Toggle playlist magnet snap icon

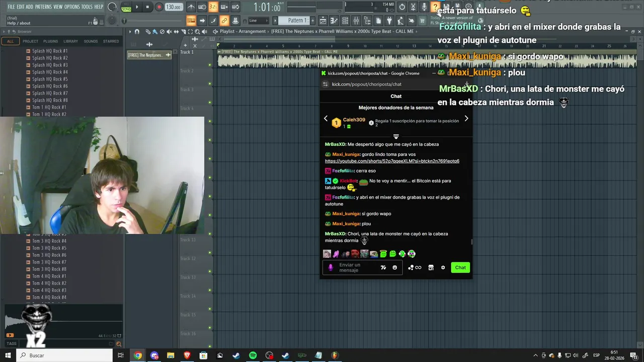(137, 31)
